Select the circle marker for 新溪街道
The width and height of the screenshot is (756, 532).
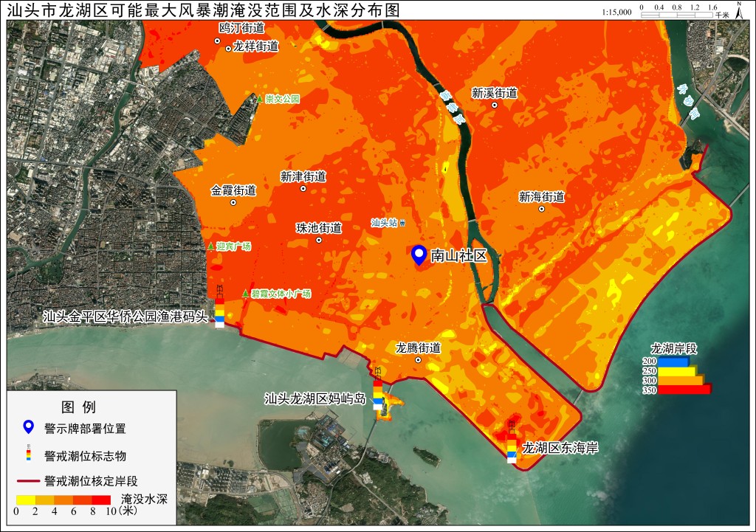494,105
